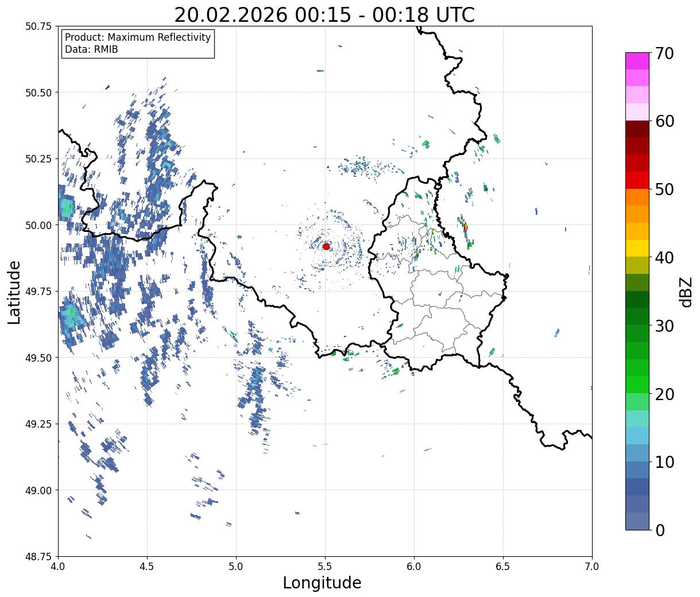
Task: Click the longitude tick label '5.0'
Action: [236, 567]
